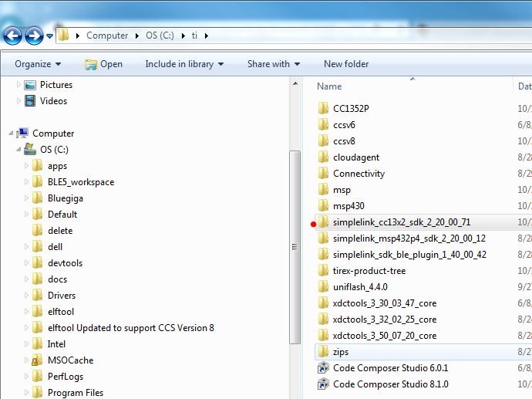
Task: Click the navigation pane scroll up arrow
Action: [x=295, y=83]
